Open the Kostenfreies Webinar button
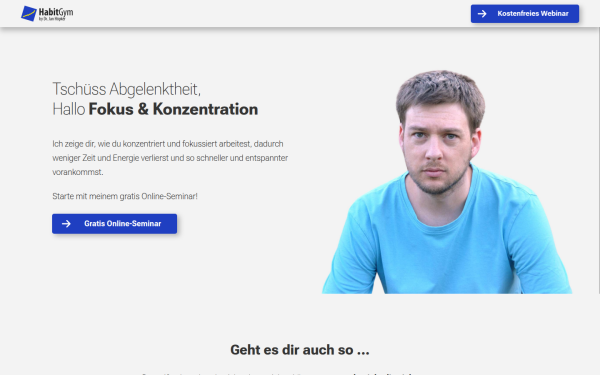The image size is (600, 375). point(525,14)
